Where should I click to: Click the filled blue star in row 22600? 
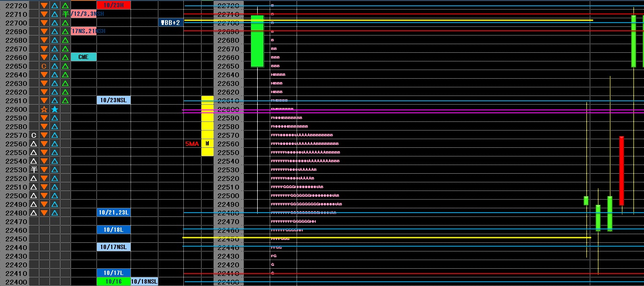(55, 109)
